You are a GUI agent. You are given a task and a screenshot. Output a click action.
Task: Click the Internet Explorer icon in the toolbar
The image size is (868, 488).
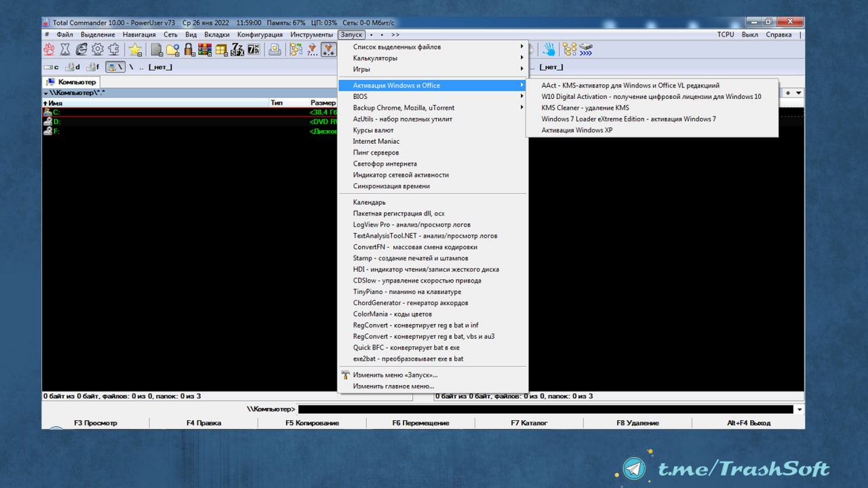(81, 49)
